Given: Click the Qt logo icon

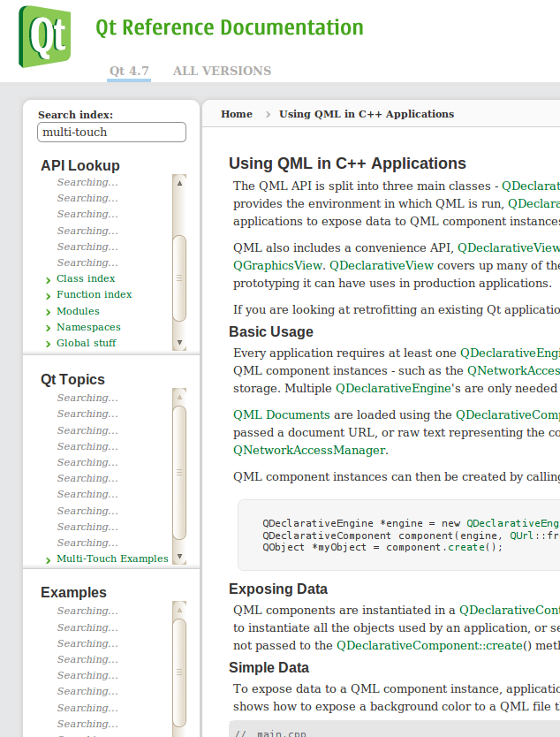Looking at the screenshot, I should 45,36.
